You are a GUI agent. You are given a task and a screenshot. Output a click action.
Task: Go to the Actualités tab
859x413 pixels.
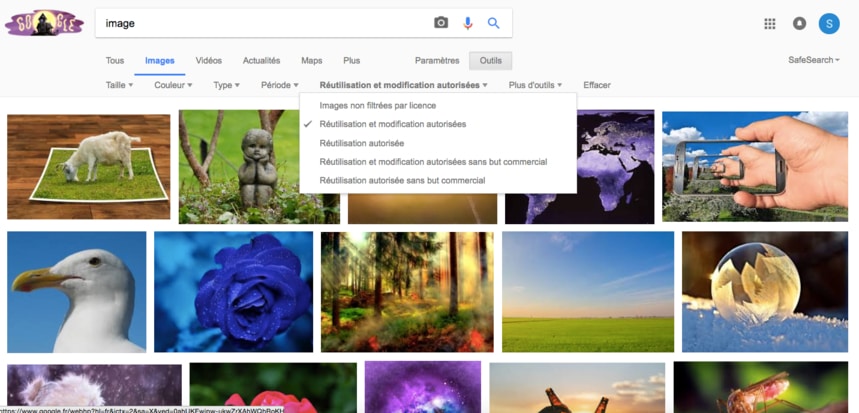click(x=261, y=61)
